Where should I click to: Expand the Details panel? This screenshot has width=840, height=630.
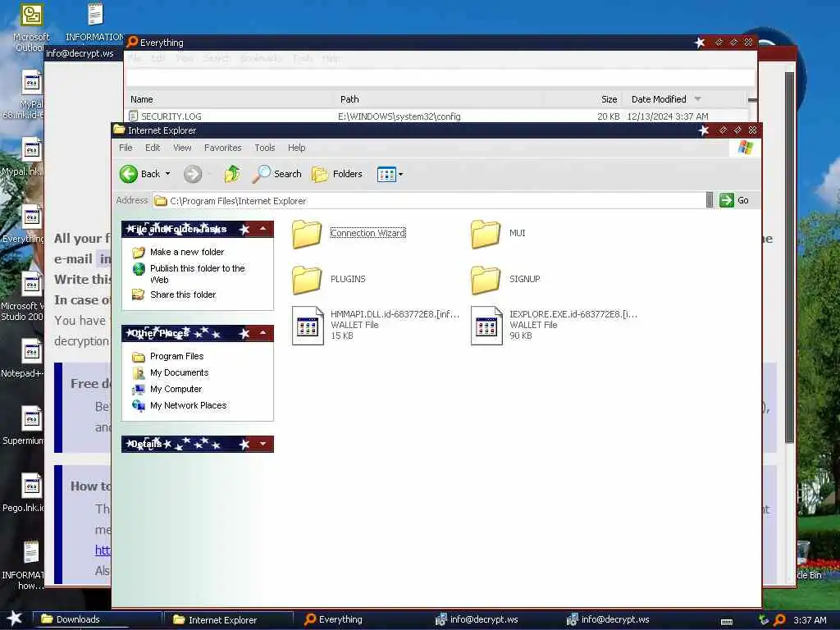pos(263,444)
